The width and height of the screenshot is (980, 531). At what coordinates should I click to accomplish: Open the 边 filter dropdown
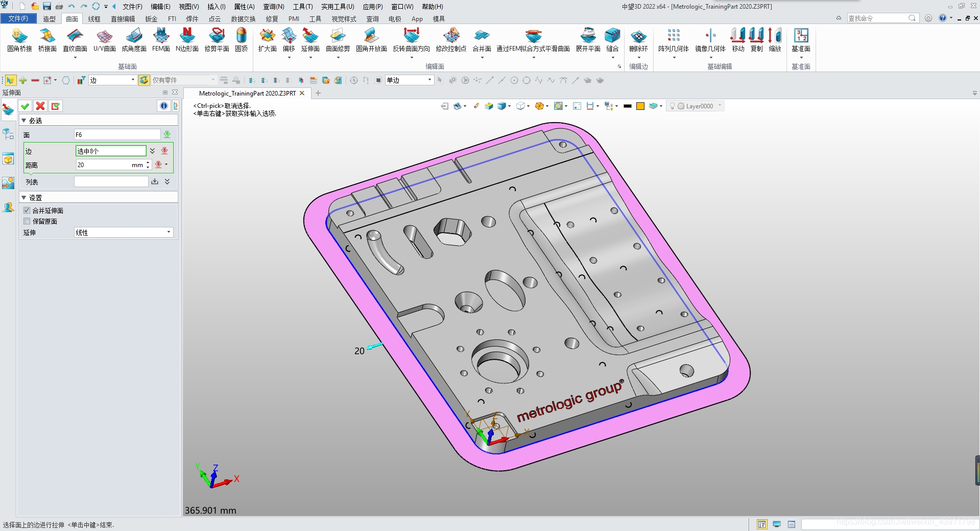click(133, 80)
